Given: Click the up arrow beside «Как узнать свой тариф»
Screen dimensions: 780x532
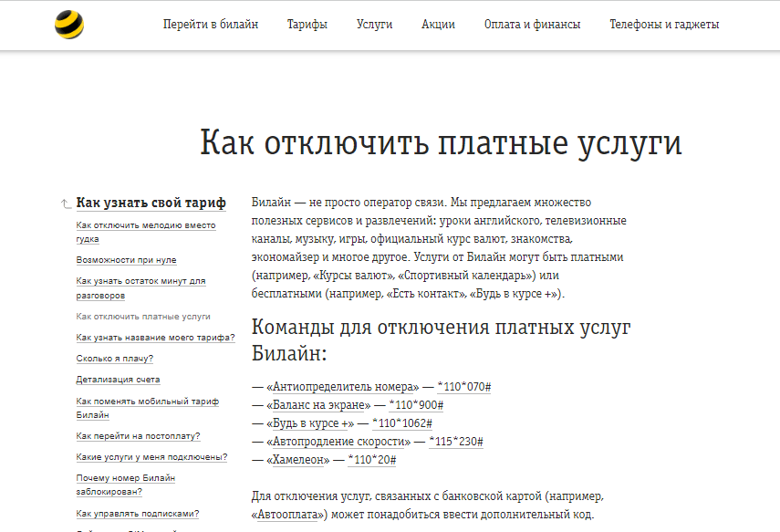Looking at the screenshot, I should point(65,203).
